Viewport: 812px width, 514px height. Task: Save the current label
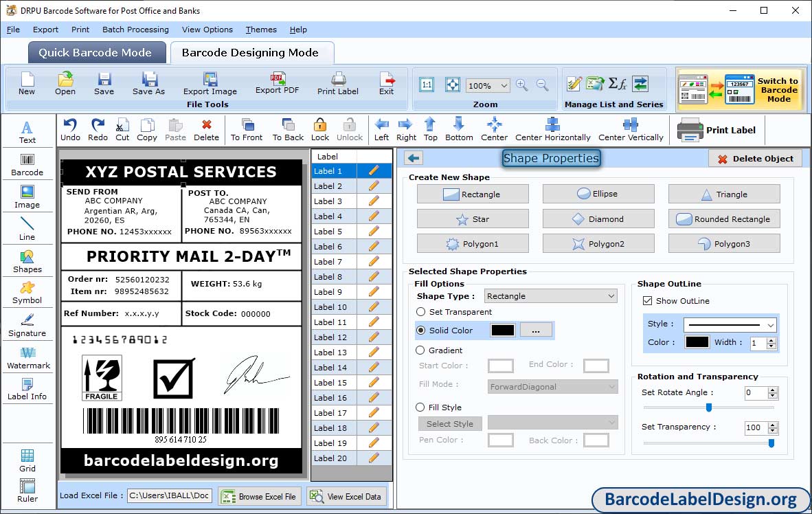(x=104, y=84)
